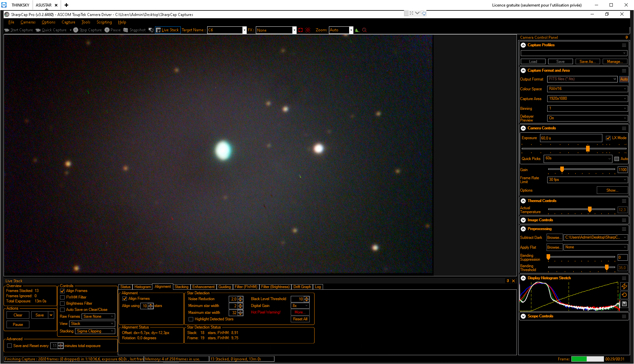Click the Clear button in Actions
Image resolution: width=634 pixels, height=364 pixels.
[x=18, y=315]
